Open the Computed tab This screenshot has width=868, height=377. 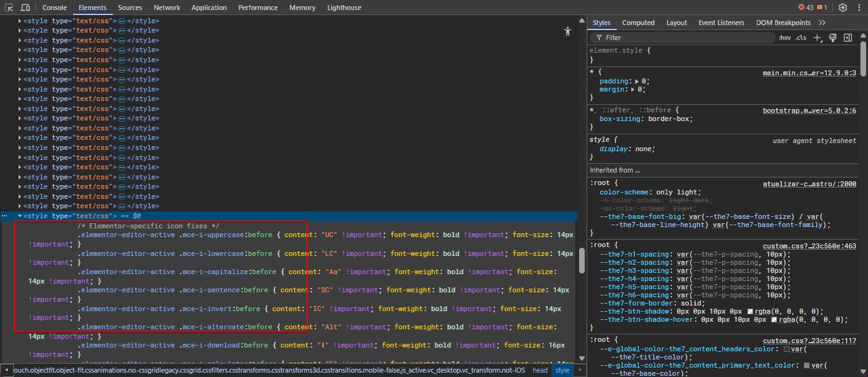coord(638,23)
